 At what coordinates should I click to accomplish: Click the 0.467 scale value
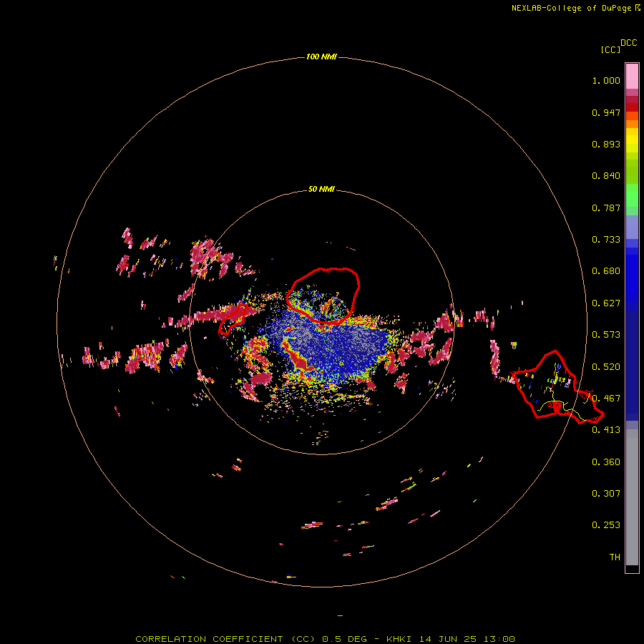click(606, 399)
